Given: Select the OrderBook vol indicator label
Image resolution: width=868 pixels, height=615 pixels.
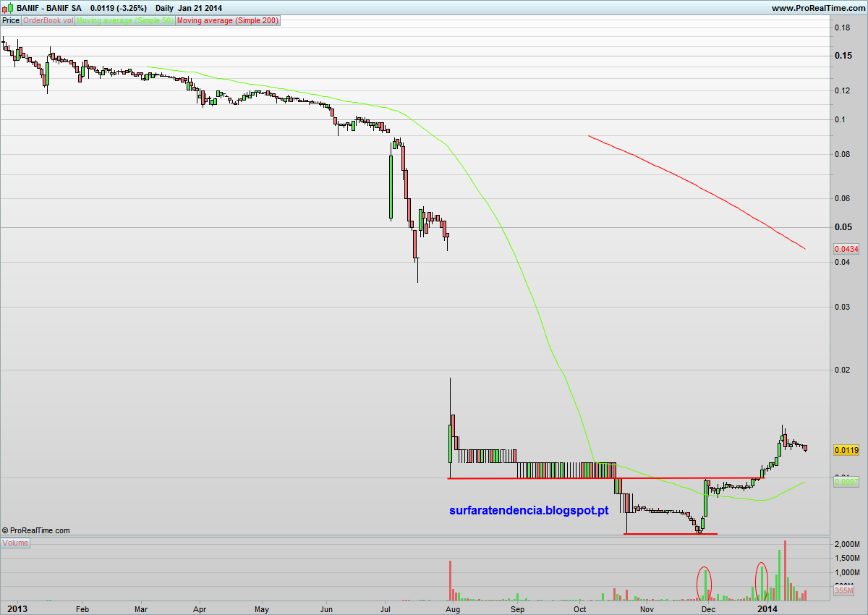Looking at the screenshot, I should [48, 20].
